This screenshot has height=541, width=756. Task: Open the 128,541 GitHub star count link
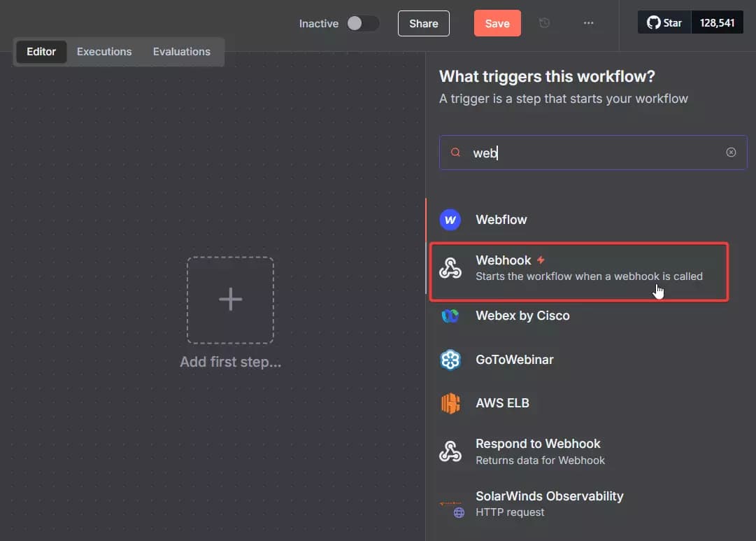coord(717,22)
